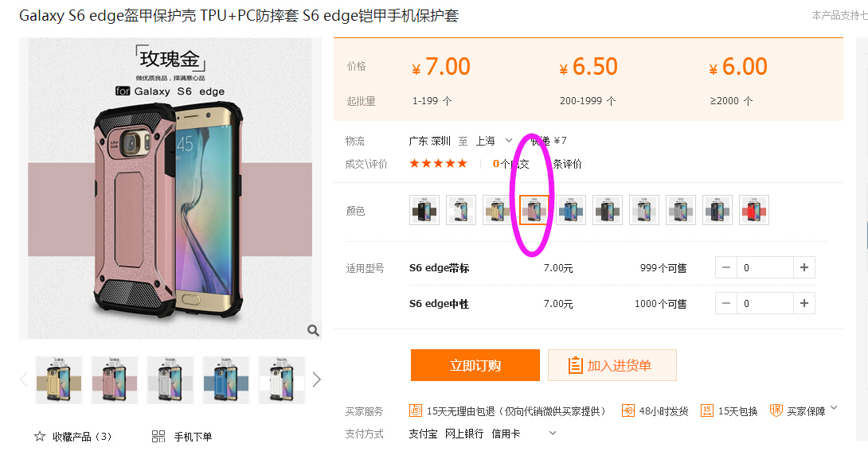Open the 上海 destination dropdown
This screenshot has width=868, height=459.
pos(509,141)
